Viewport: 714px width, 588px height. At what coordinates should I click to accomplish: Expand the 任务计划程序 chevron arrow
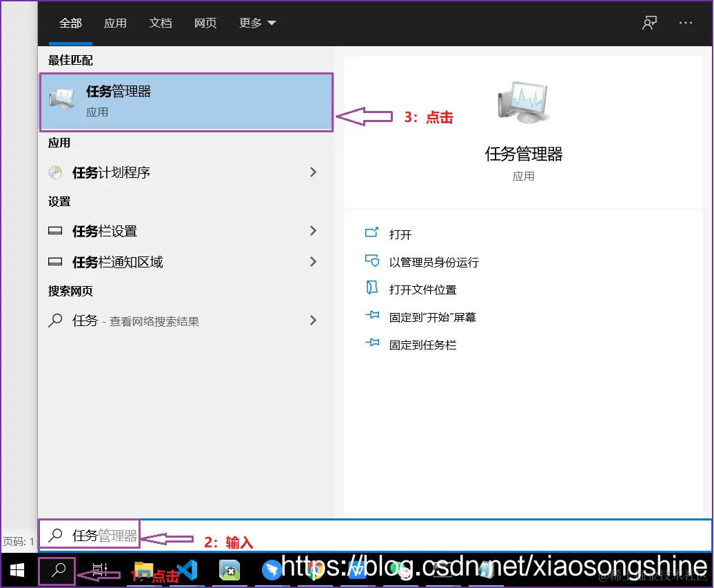(x=314, y=172)
